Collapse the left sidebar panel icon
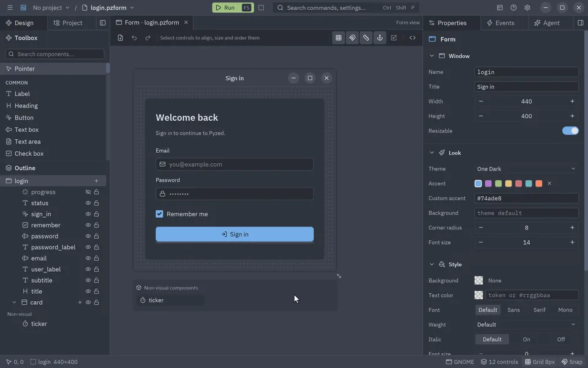 click(103, 23)
